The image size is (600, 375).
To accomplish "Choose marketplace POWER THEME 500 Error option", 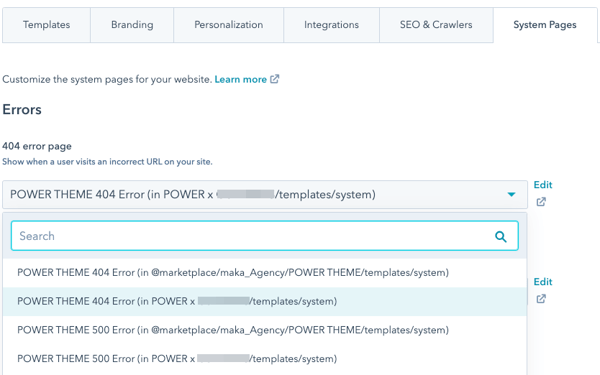I will click(x=265, y=330).
